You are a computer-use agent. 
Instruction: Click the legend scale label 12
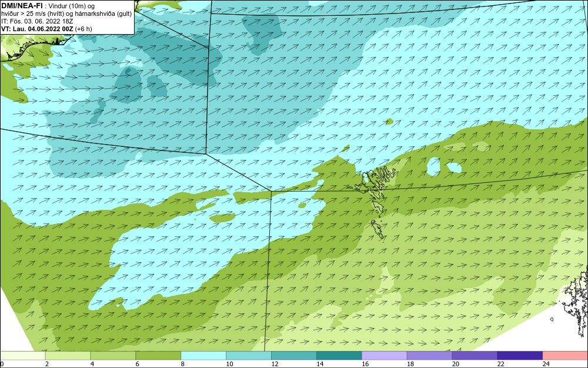point(275,364)
